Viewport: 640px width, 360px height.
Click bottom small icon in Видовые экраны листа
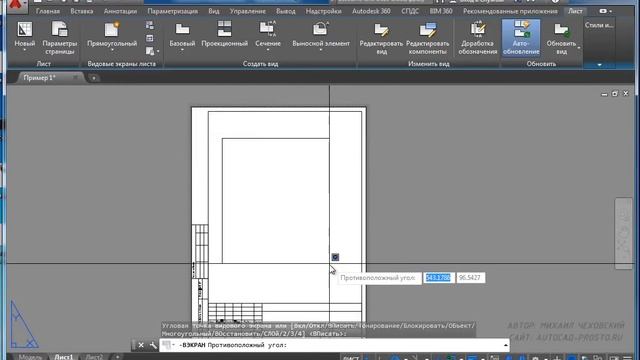point(150,51)
